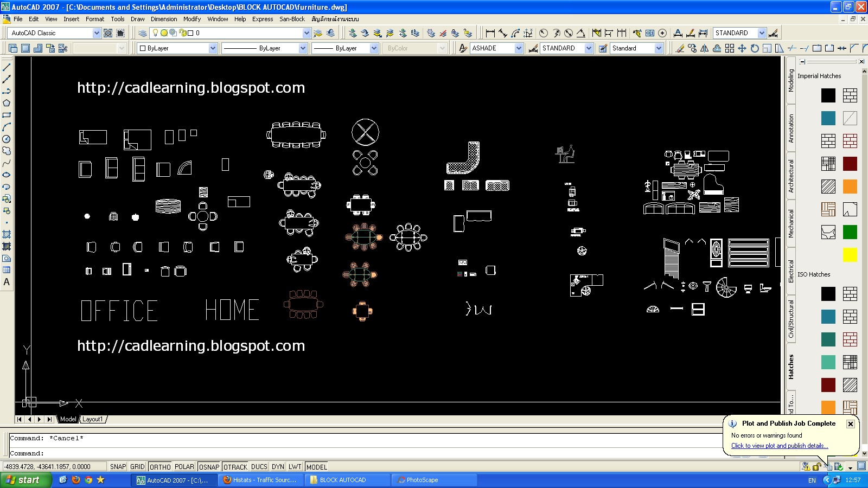868x488 pixels.
Task: Select the Polygon draw tool
Action: coord(7,103)
